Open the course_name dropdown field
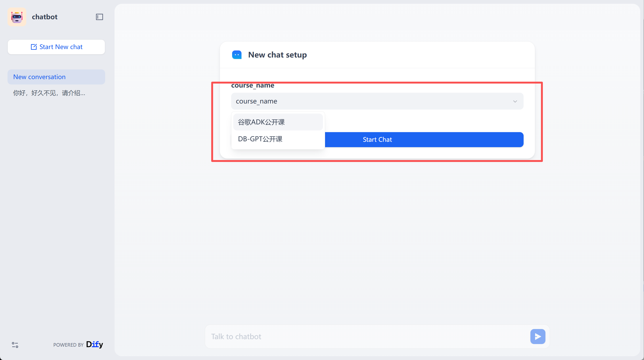 click(377, 101)
